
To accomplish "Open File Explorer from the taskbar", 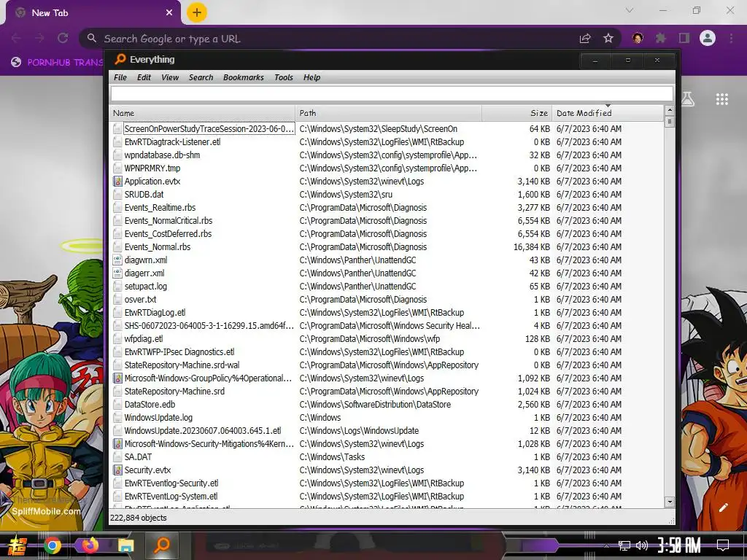I will [x=125, y=545].
